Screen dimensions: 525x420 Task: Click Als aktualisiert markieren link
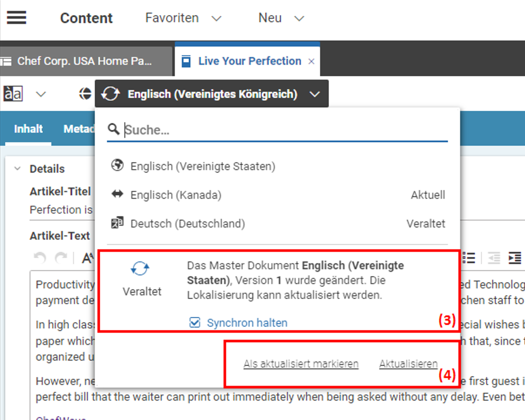(x=301, y=364)
